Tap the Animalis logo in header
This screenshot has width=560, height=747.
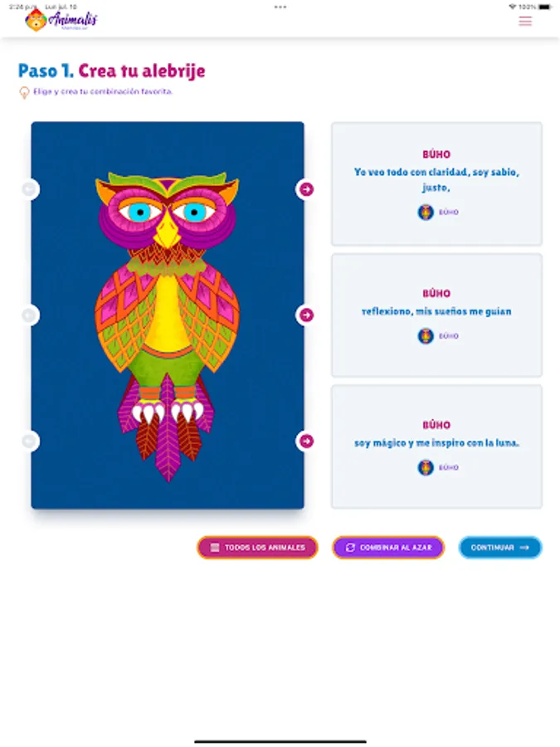click(x=61, y=20)
